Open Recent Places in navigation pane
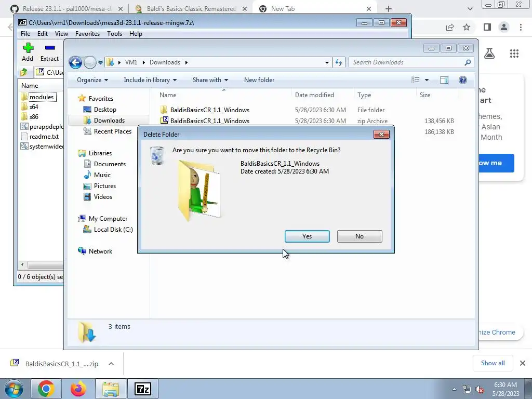Screen dimensions: 532x399 click(113, 131)
